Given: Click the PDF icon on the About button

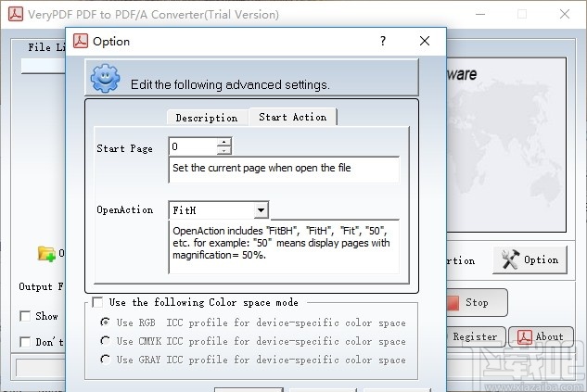Looking at the screenshot, I should 525,336.
